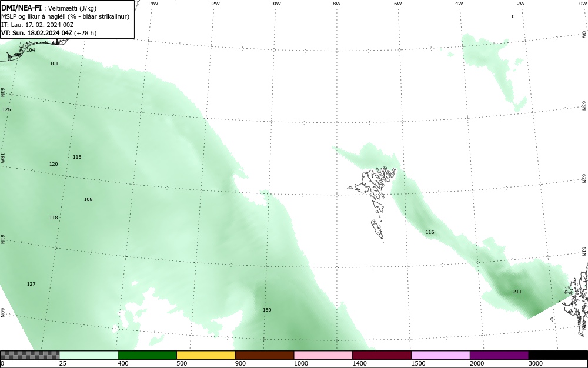The image size is (588, 368).
Task: Click the map value 101
Action: point(54,63)
